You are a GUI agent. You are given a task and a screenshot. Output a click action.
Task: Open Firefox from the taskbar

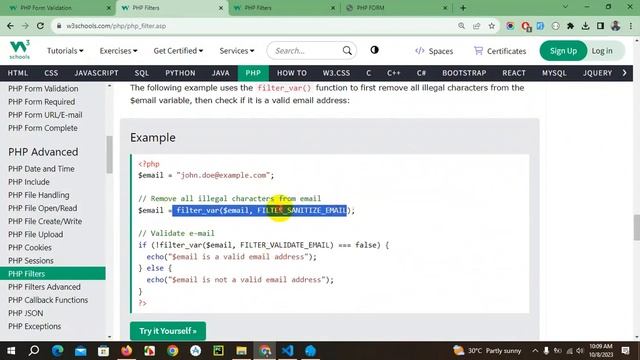pos(127,351)
